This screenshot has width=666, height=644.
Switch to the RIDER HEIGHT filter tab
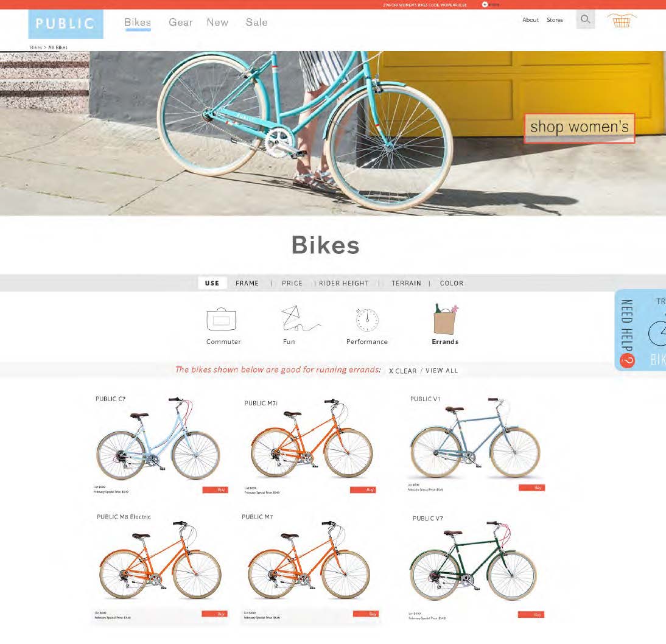343,283
